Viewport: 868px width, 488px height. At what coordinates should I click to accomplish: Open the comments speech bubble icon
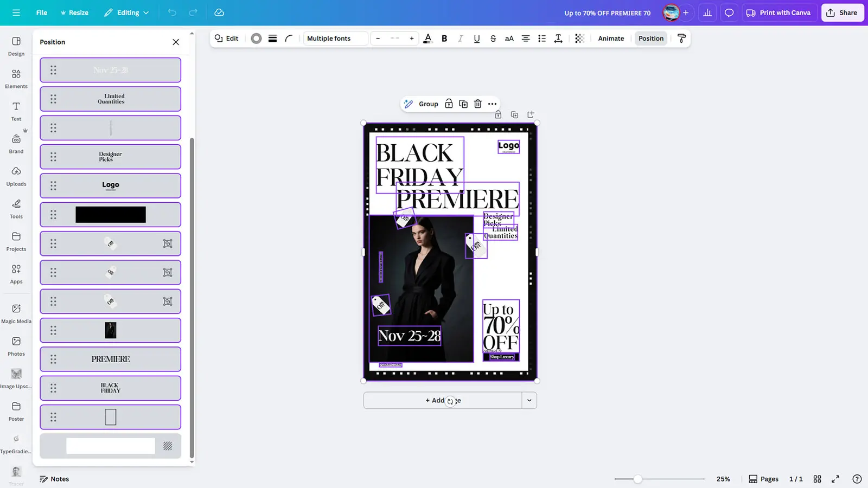point(729,12)
